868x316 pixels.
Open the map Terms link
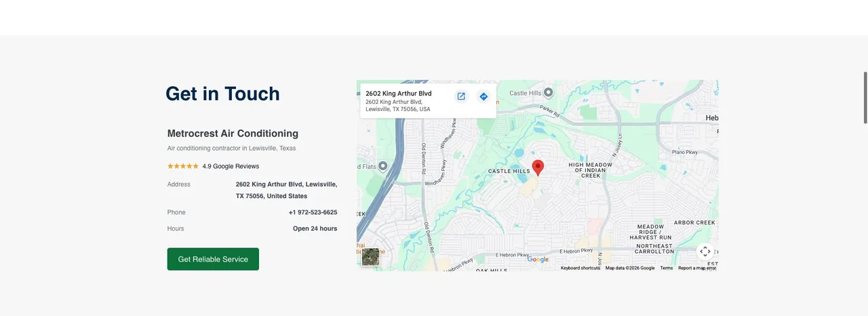click(x=667, y=268)
